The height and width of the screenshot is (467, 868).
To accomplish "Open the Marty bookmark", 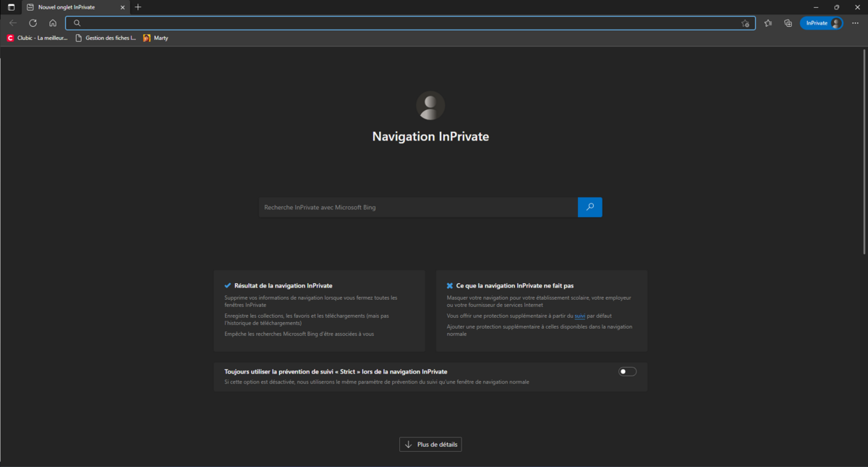I will (x=156, y=38).
